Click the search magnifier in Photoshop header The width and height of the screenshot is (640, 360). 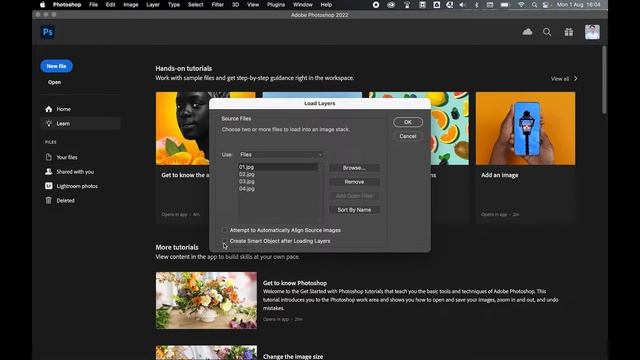[547, 32]
